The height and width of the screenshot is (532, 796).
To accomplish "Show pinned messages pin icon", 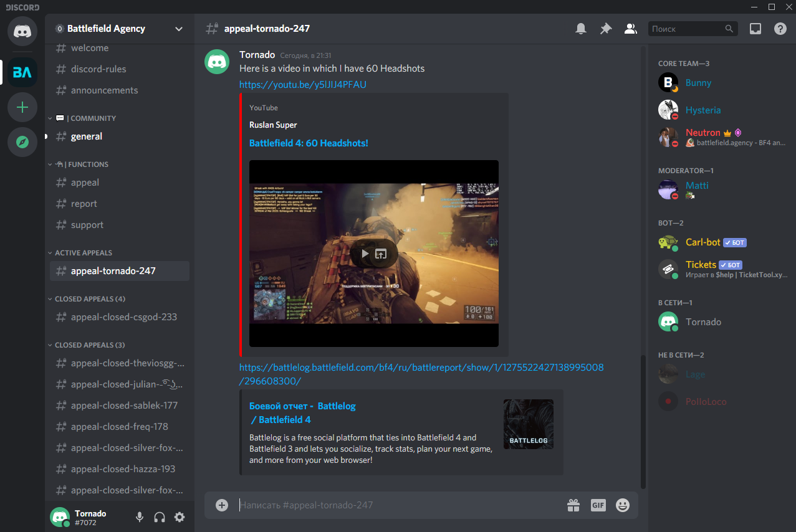I will [x=606, y=29].
